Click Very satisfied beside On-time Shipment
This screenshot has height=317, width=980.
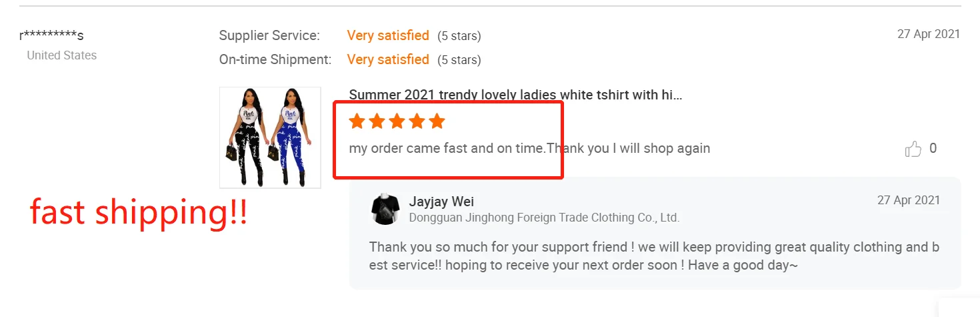pos(388,59)
